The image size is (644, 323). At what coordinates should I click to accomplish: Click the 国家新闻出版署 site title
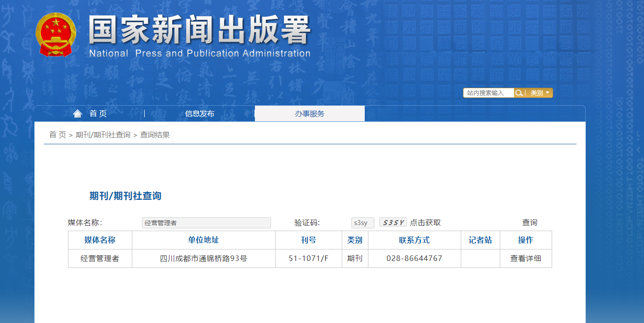coord(200,30)
